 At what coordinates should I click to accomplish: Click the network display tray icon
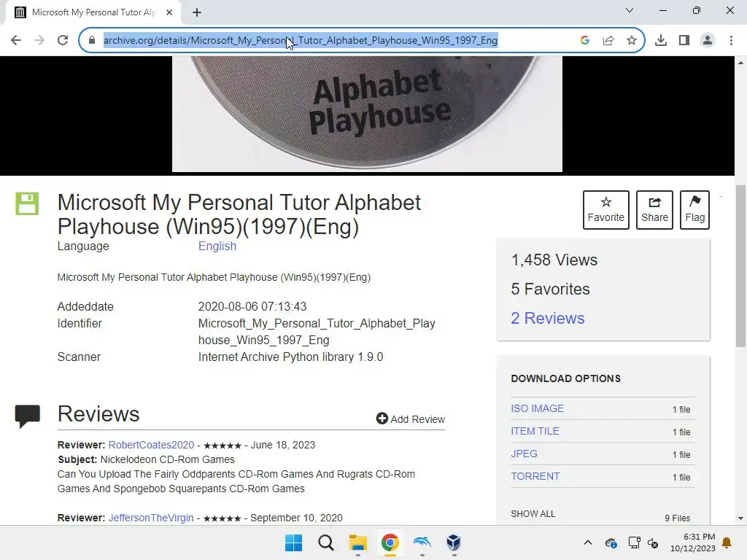[634, 542]
